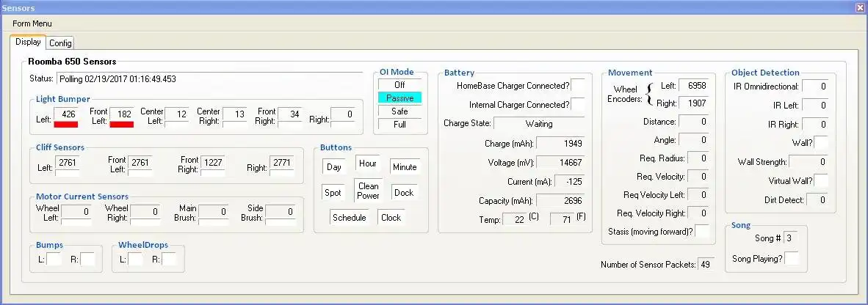The width and height of the screenshot is (868, 305).
Task: Click the Spot button indicator
Action: tap(333, 193)
